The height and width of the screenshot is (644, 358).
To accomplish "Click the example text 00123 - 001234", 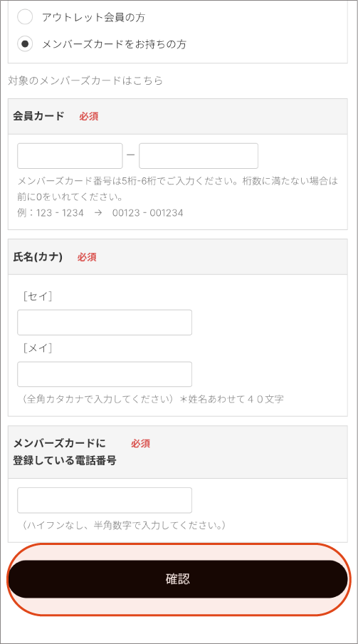I will [x=148, y=213].
